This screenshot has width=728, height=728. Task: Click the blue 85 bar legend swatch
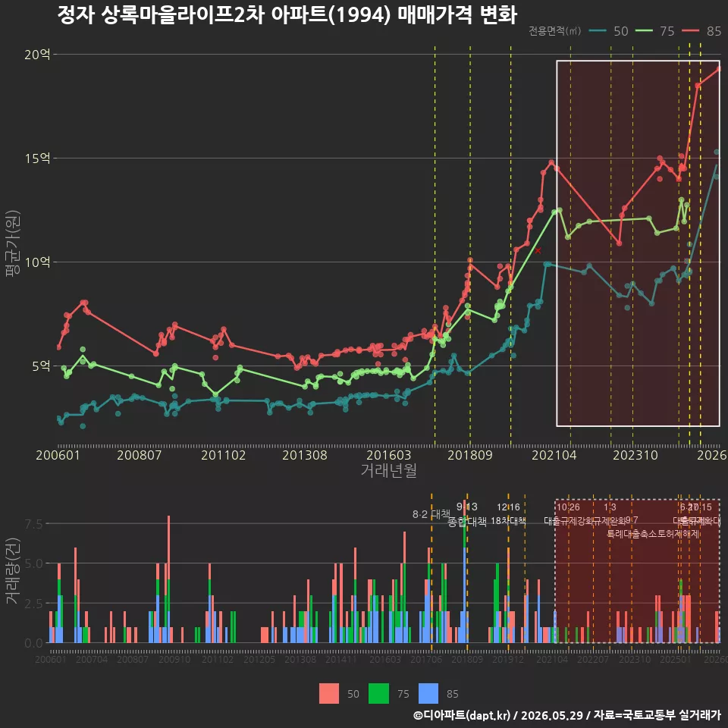[428, 693]
